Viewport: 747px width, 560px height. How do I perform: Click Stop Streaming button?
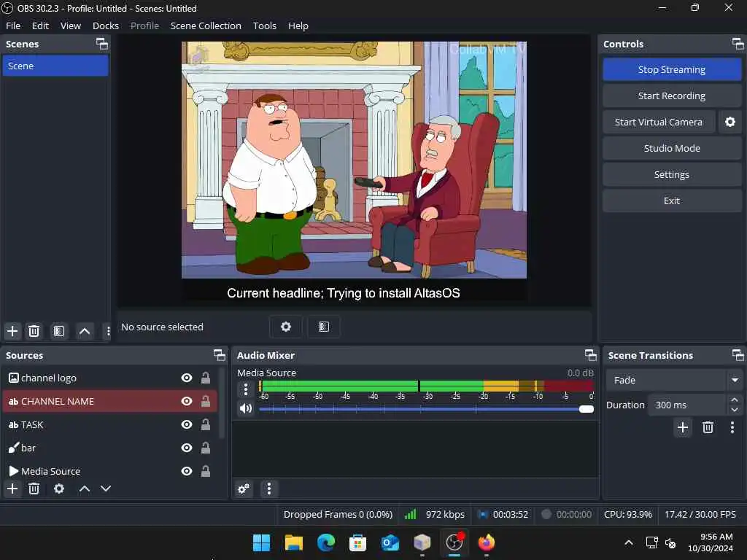pos(672,69)
